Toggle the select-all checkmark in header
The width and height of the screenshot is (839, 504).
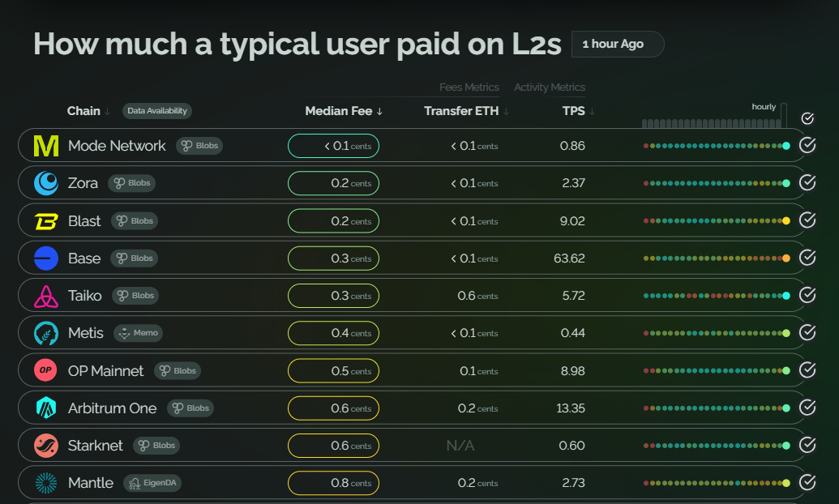coord(807,118)
